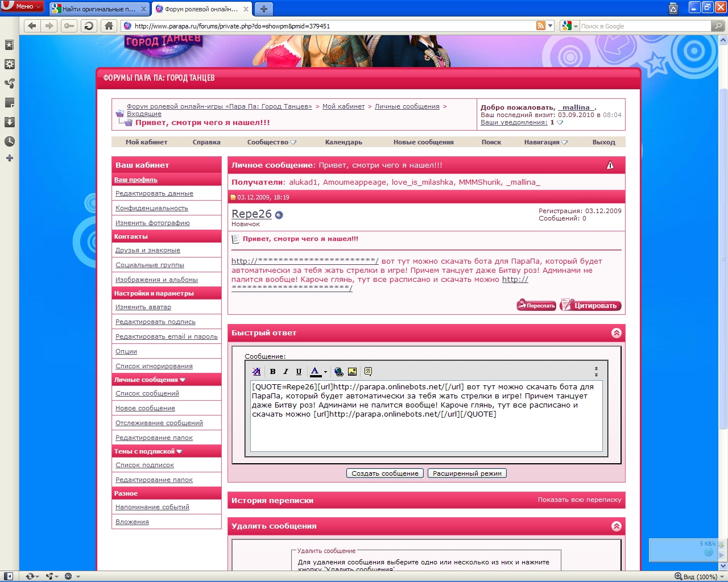728x582 pixels.
Task: Click Создать сообщение button
Action: click(x=385, y=473)
